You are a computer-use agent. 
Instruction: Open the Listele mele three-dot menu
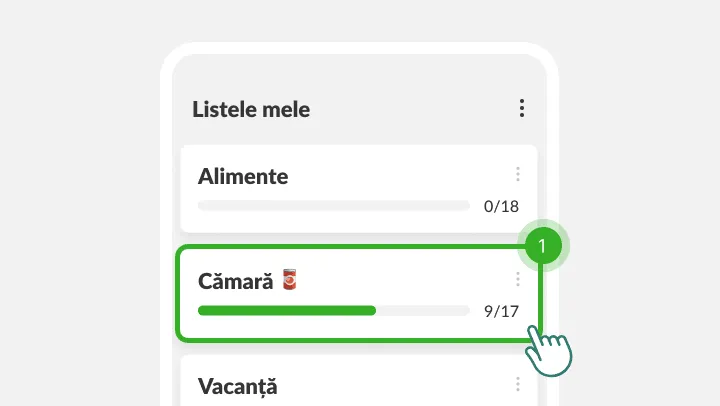tap(522, 108)
